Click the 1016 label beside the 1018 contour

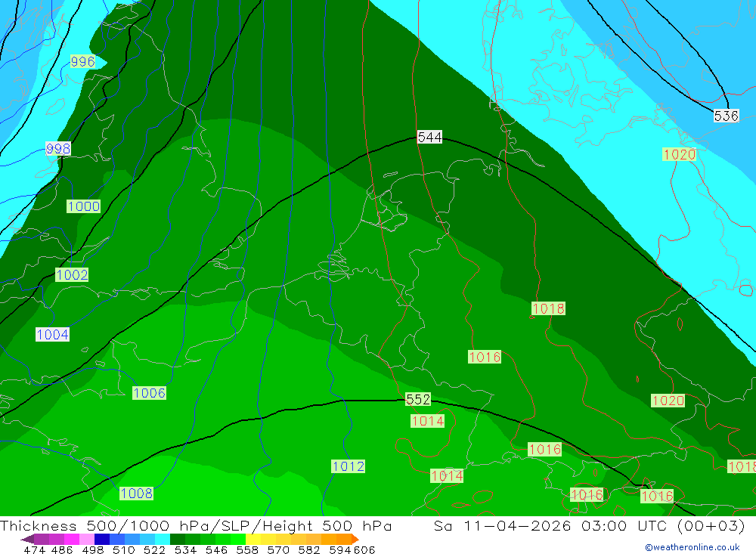point(485,357)
